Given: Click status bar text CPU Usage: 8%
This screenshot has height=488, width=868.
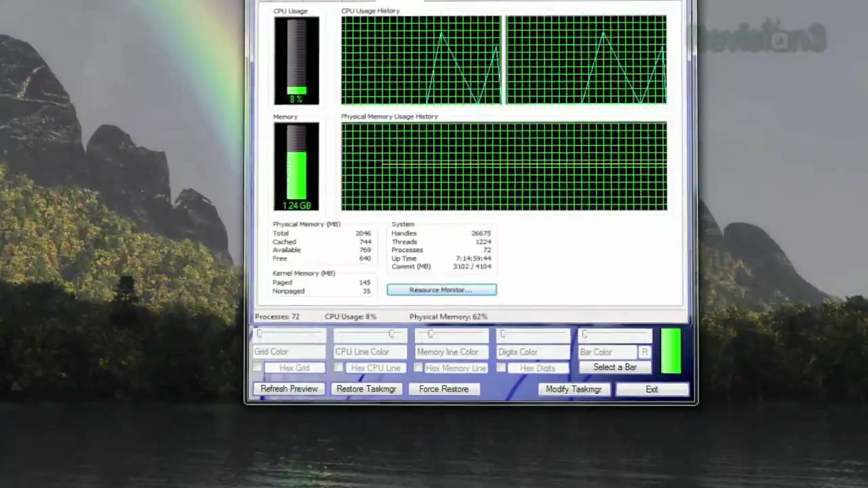Looking at the screenshot, I should pos(351,317).
